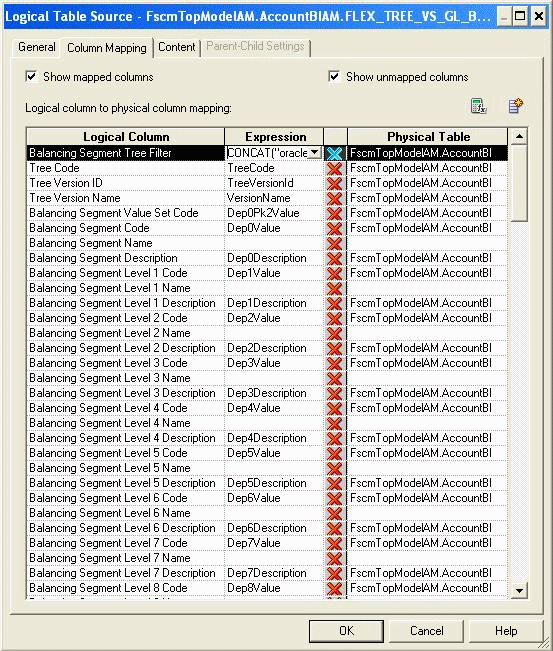553x651 pixels.
Task: Delete Balancing Segment Level 5 Code mapping
Action: [335, 453]
